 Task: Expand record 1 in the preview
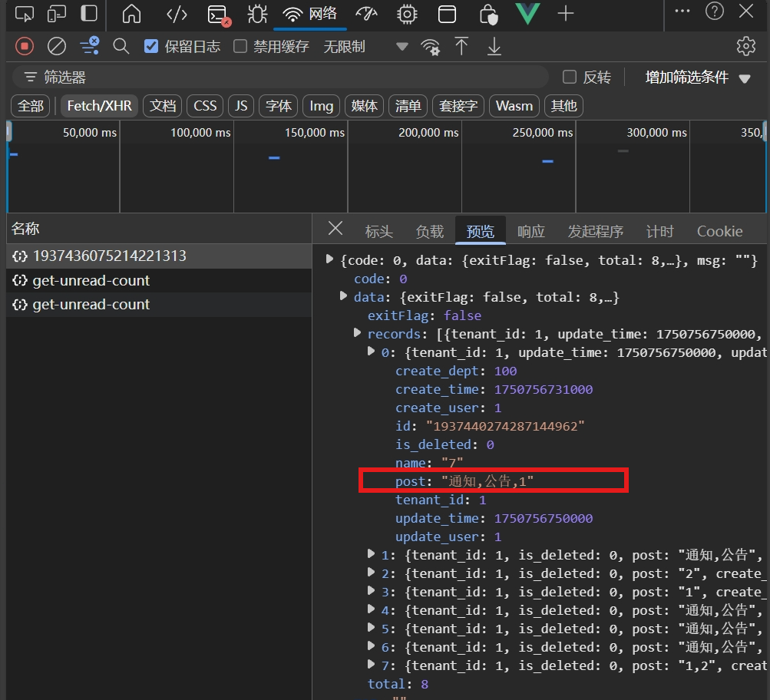click(371, 554)
